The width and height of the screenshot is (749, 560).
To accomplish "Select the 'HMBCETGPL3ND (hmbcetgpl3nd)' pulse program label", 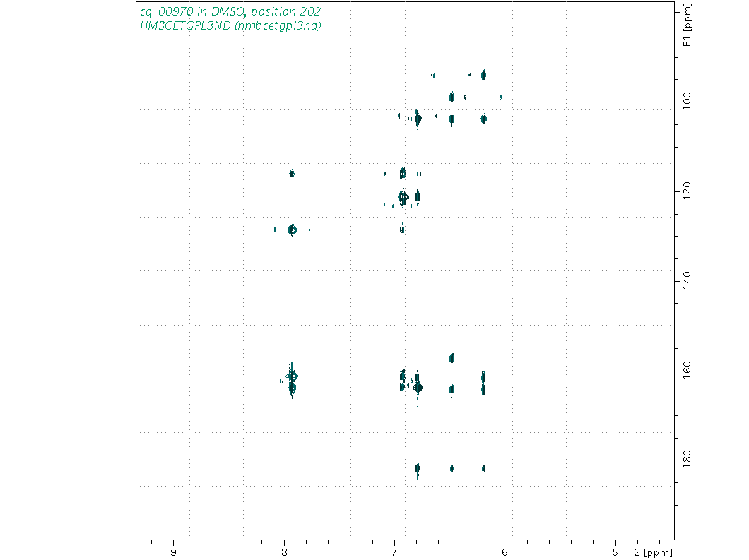I will (230, 26).
